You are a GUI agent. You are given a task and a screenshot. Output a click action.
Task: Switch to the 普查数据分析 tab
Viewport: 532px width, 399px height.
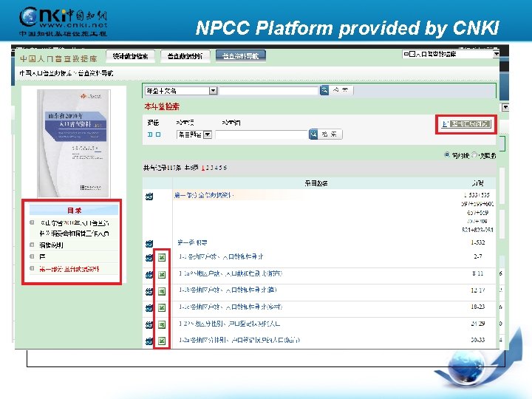coord(185,56)
